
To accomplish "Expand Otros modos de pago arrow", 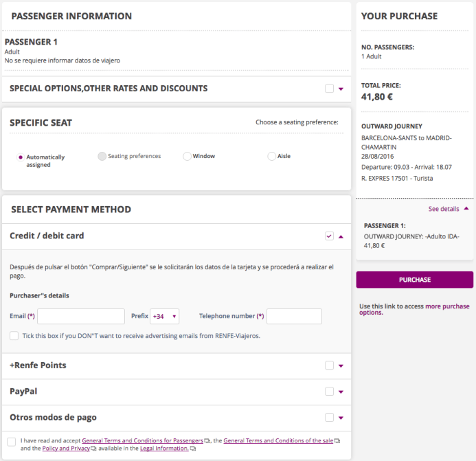I will click(x=341, y=418).
